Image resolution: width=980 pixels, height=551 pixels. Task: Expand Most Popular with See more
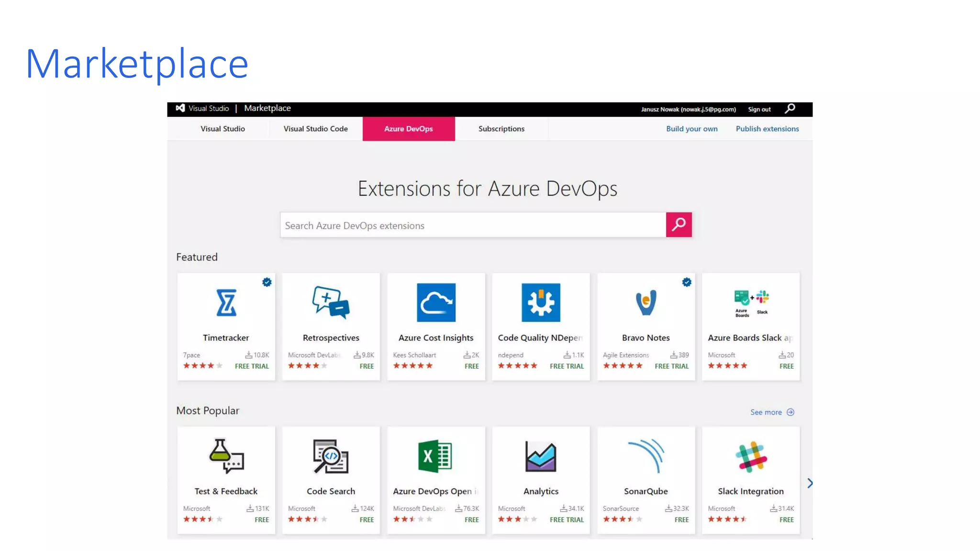pos(772,412)
